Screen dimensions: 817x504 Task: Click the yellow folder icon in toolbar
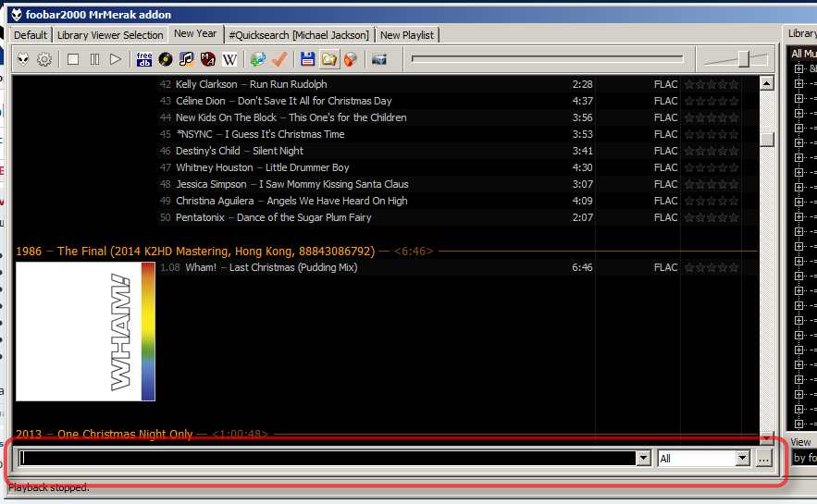coord(328,59)
